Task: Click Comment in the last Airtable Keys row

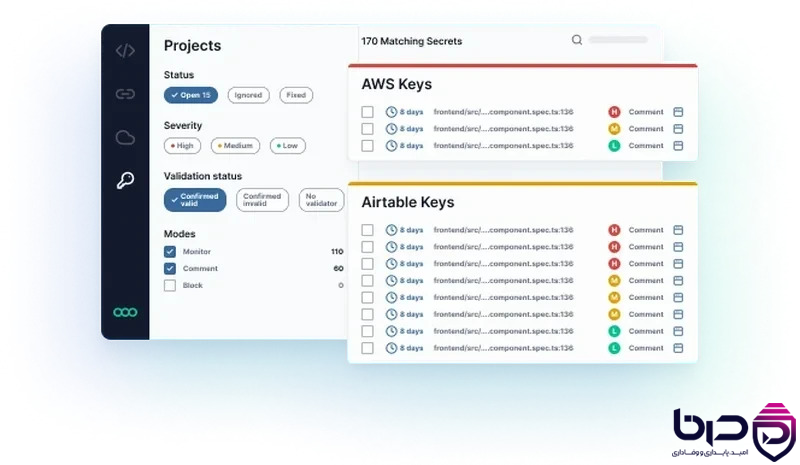Action: [x=646, y=348]
